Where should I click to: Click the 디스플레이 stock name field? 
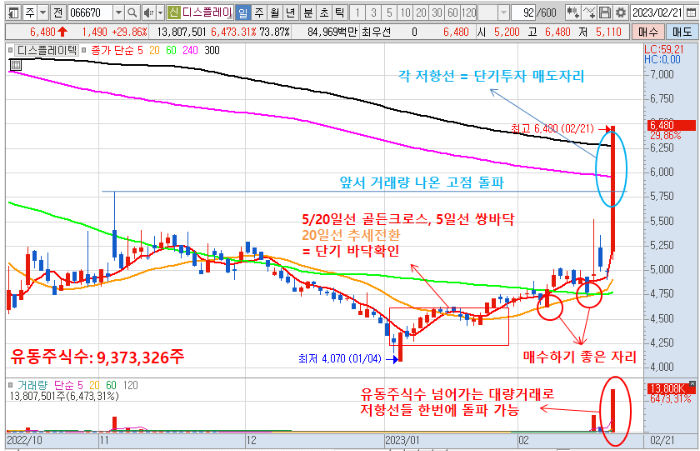(207, 13)
